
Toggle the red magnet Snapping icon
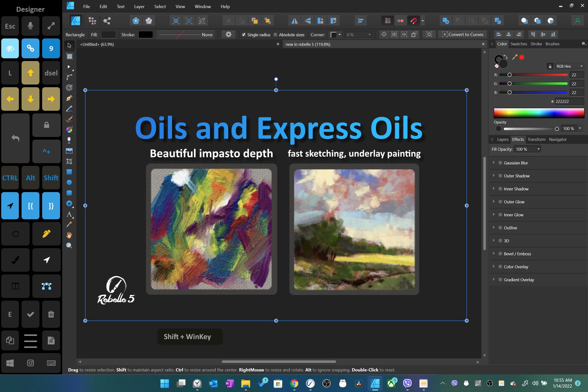414,21
